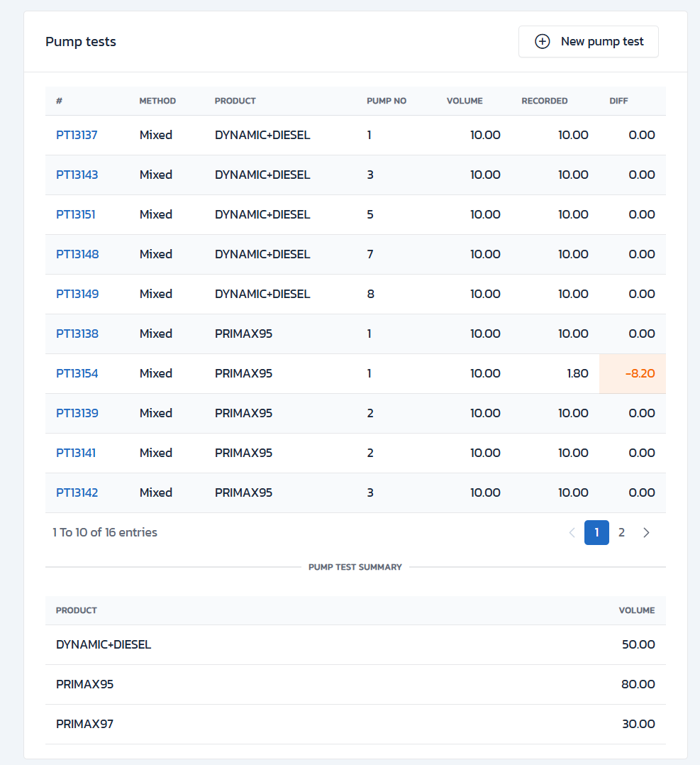Screen dimensions: 700x765
Task: Open pump test PT13143
Action: coord(77,175)
